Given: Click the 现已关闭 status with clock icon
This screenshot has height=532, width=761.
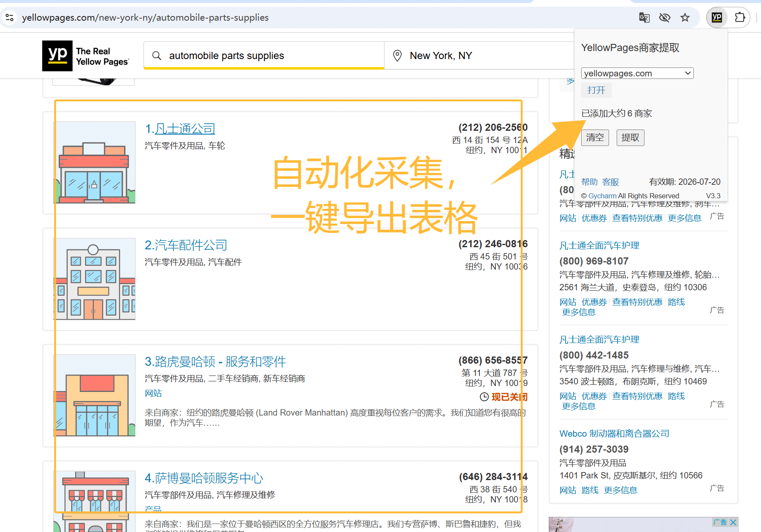Looking at the screenshot, I should 504,397.
